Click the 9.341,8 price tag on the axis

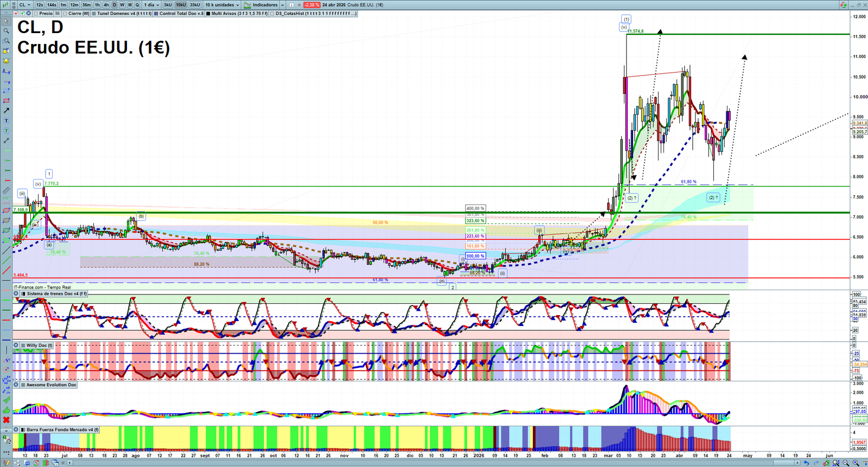point(860,124)
